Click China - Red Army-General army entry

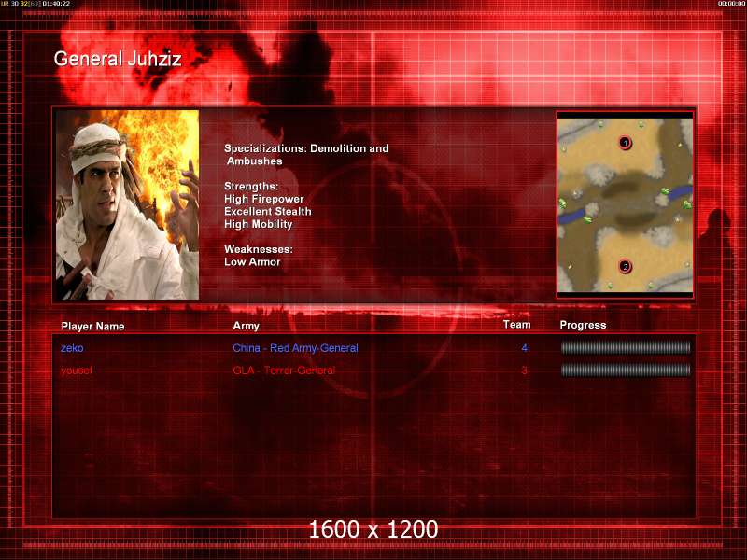point(295,348)
